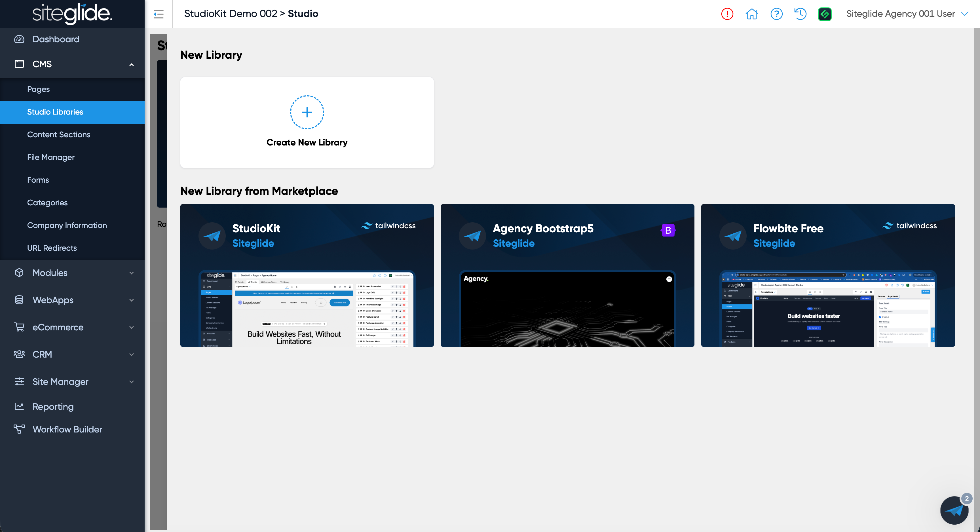980x532 pixels.
Task: Click the Flowbite Free paper plane logo
Action: [x=733, y=236]
